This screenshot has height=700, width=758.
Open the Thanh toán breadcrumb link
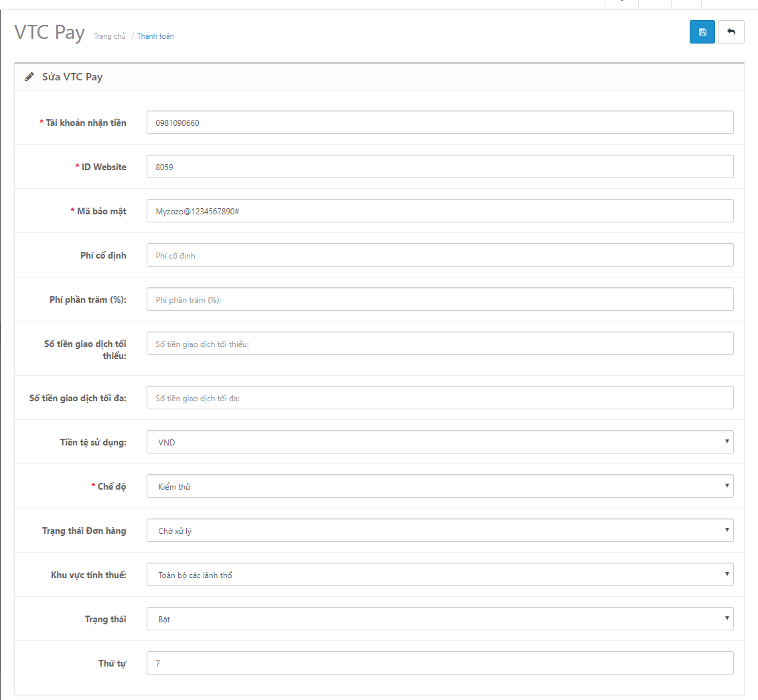(155, 36)
